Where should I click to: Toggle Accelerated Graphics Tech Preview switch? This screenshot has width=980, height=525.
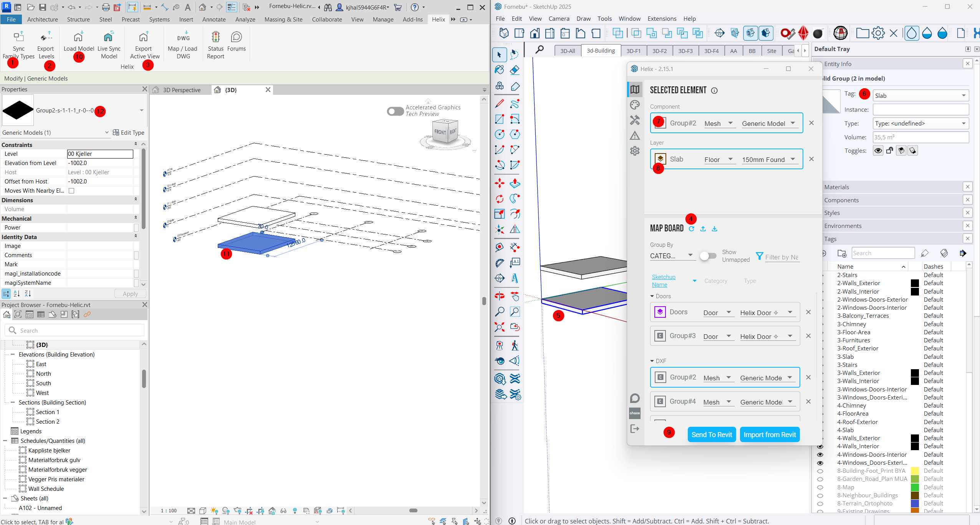point(395,111)
